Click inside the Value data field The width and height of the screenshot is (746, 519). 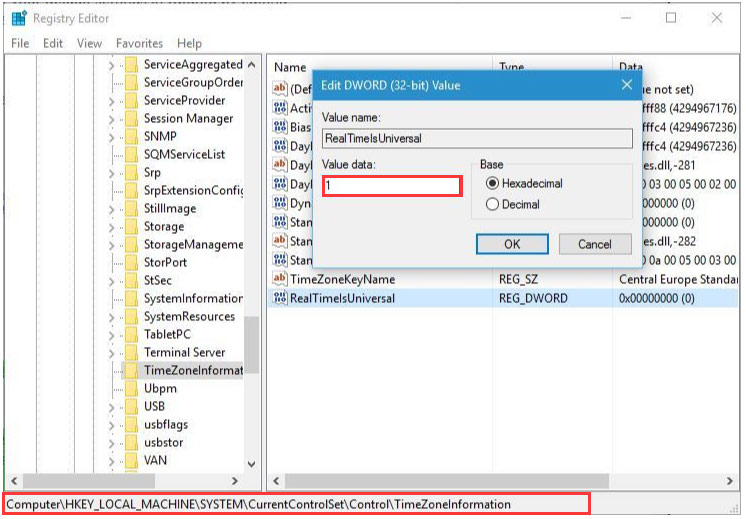click(392, 186)
